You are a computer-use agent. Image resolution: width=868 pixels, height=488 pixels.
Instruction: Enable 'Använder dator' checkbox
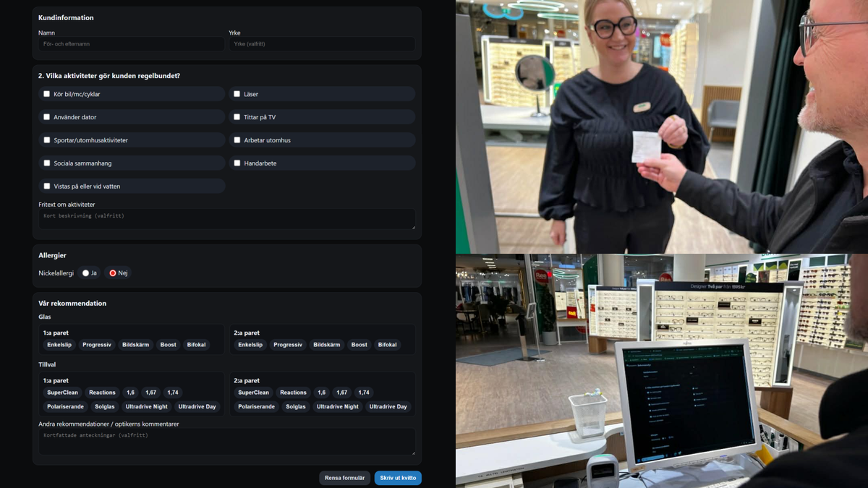(x=47, y=117)
